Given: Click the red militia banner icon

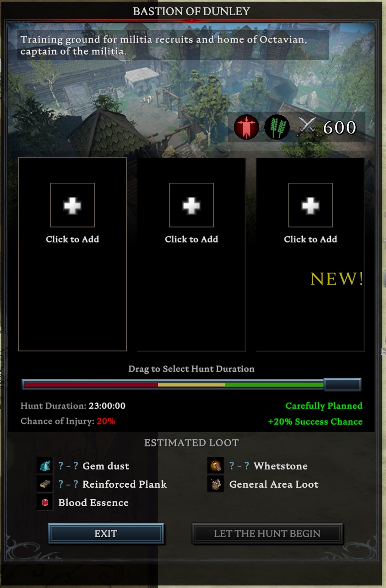Looking at the screenshot, I should (x=246, y=127).
